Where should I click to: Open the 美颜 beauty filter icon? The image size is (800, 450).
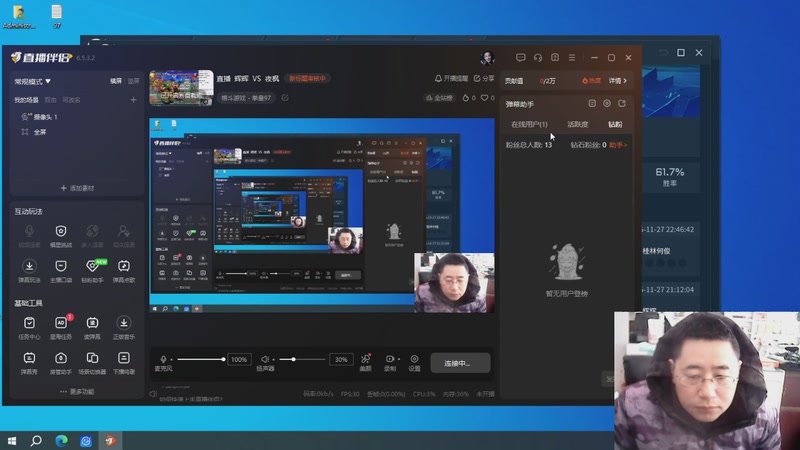click(366, 362)
